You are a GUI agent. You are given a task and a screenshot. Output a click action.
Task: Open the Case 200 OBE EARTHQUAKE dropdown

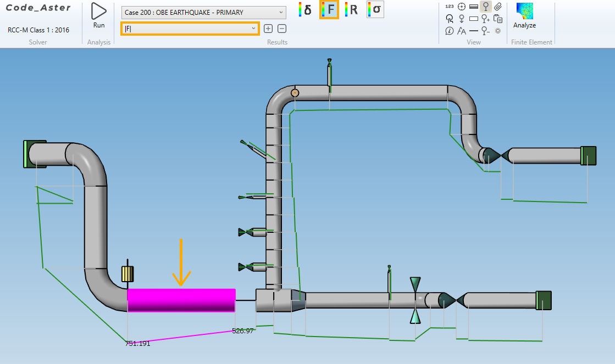[203, 12]
